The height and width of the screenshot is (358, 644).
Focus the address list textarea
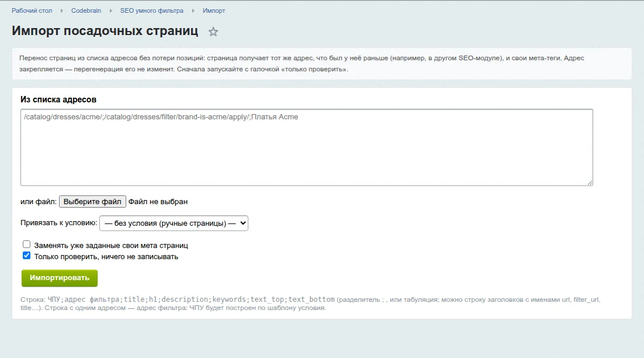pos(306,147)
